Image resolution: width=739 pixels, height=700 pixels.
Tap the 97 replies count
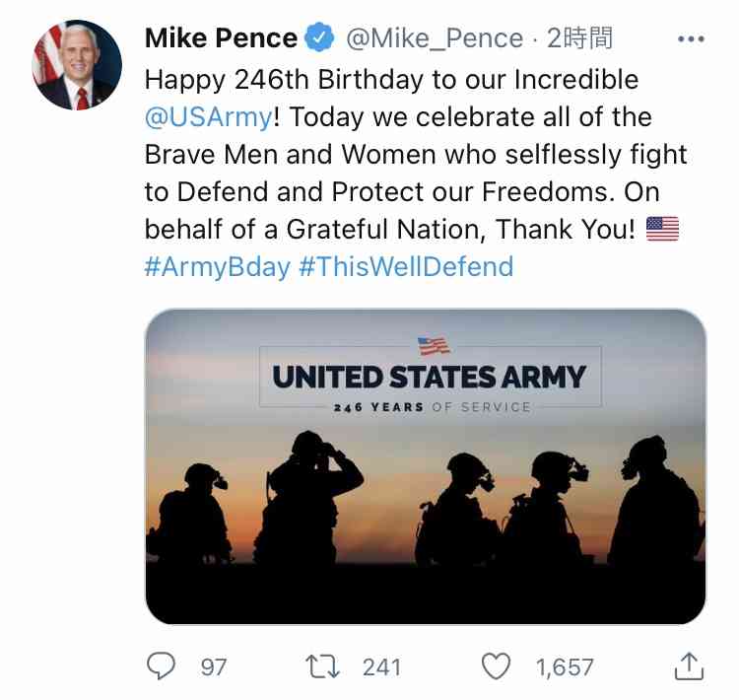point(214,667)
